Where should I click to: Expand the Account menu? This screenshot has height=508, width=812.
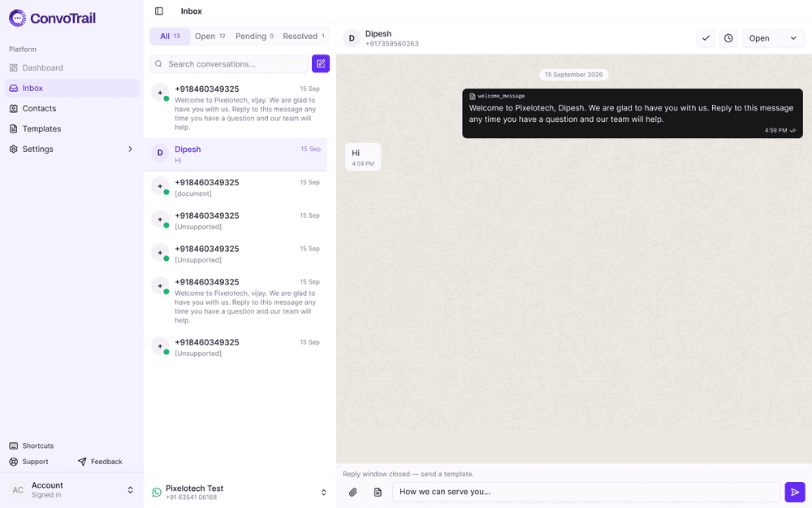pos(72,490)
